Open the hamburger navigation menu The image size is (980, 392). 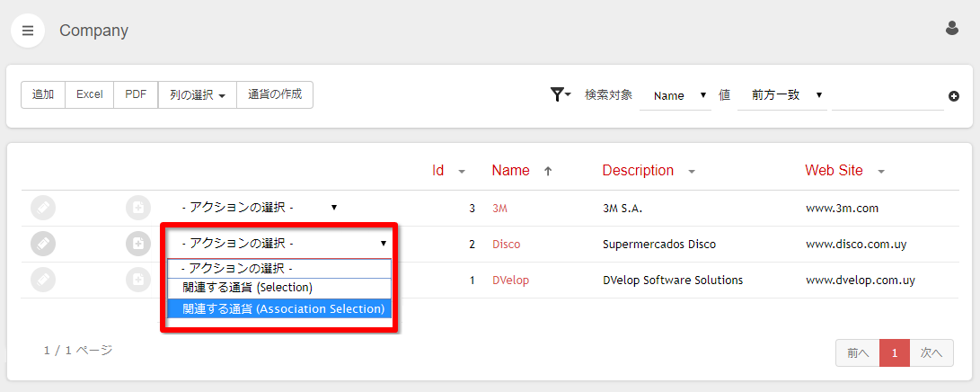tap(28, 31)
